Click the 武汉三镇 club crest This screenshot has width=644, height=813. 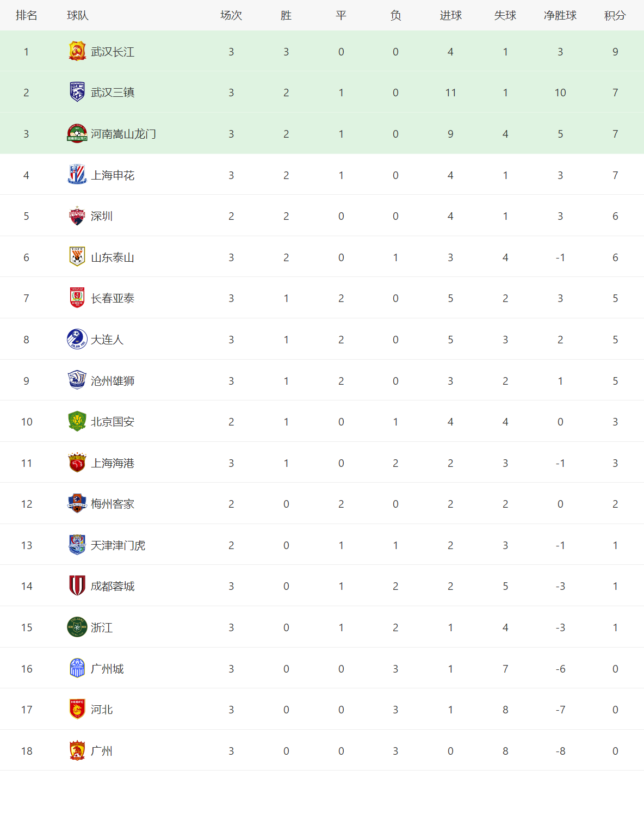[77, 92]
